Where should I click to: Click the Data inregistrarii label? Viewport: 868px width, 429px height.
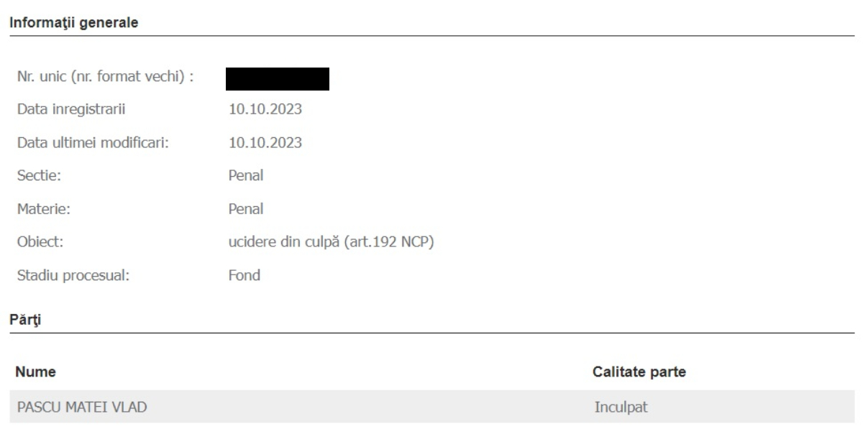(x=73, y=110)
